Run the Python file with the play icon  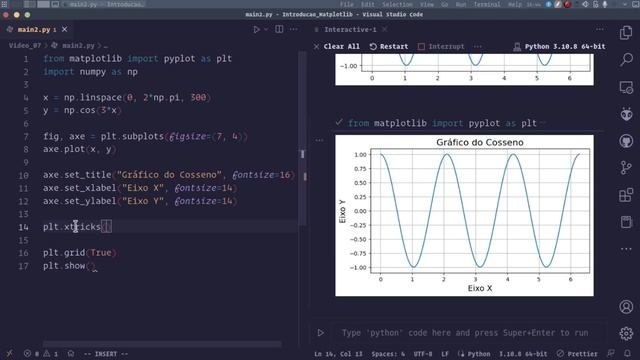pos(256,29)
